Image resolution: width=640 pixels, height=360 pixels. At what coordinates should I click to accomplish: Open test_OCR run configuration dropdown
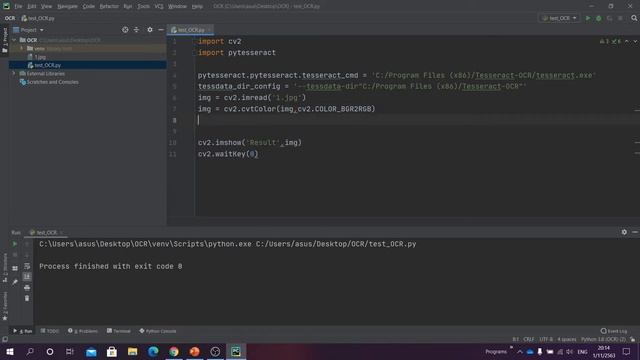point(559,18)
